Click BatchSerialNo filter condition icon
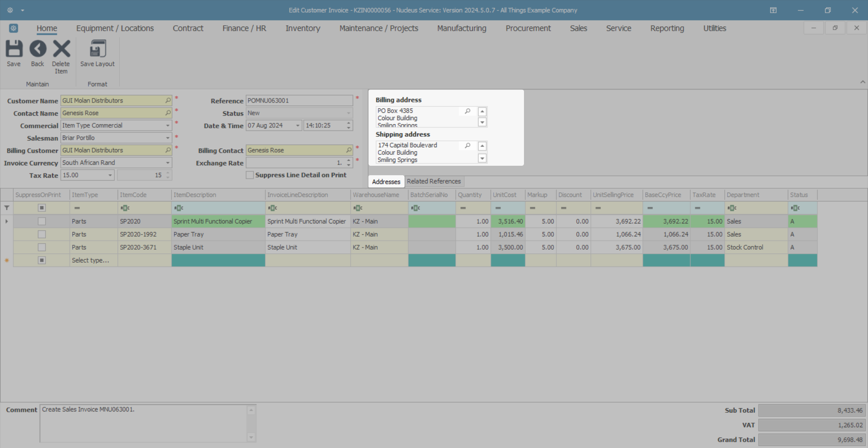The width and height of the screenshot is (868, 448). 415,208
